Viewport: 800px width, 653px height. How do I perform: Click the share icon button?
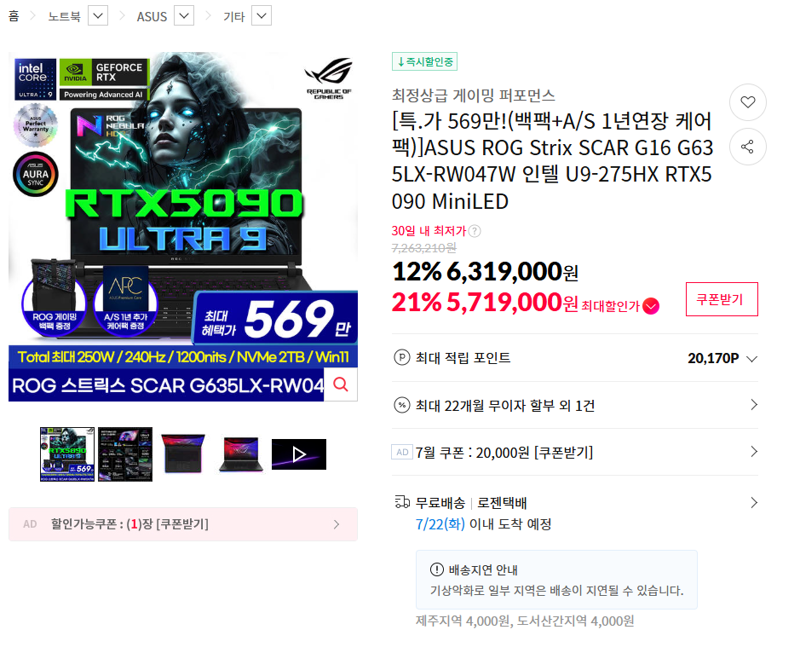tap(747, 147)
